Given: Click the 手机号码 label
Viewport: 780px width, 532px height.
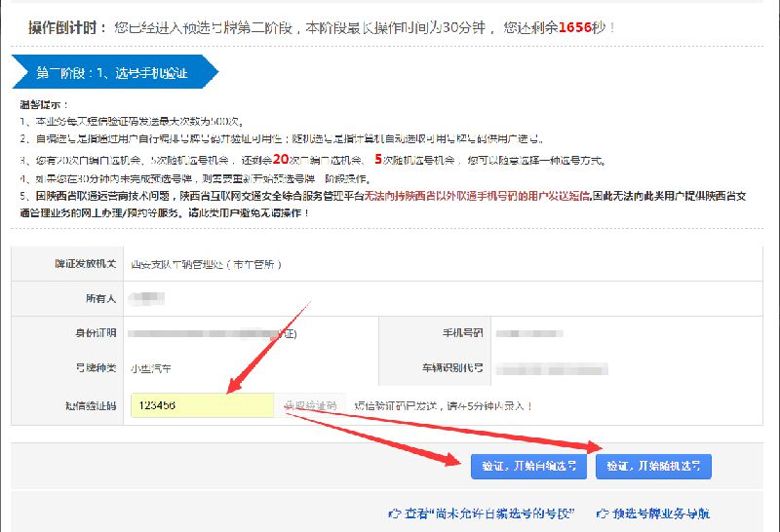Looking at the screenshot, I should pos(462,333).
